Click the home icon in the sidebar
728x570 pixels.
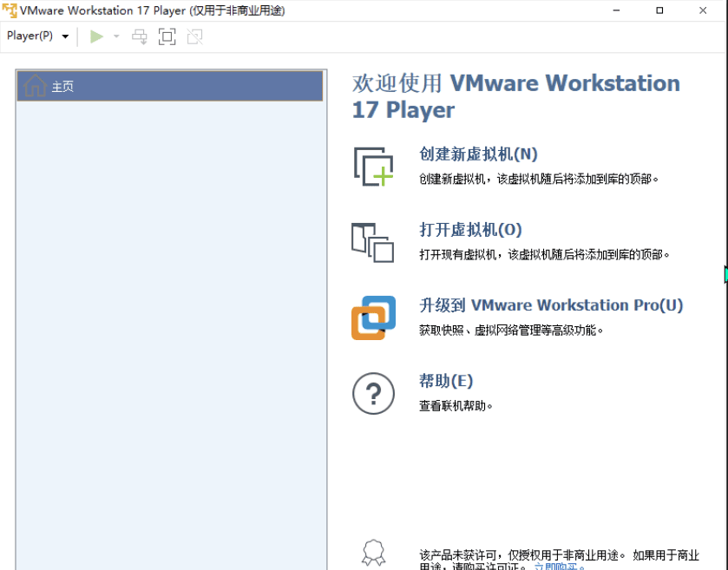point(34,86)
